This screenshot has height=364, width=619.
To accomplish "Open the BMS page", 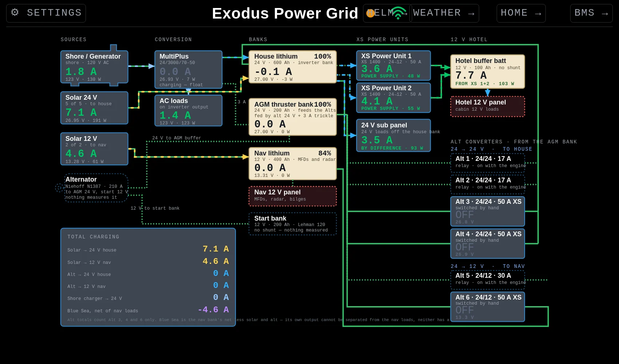I will pyautogui.click(x=591, y=13).
